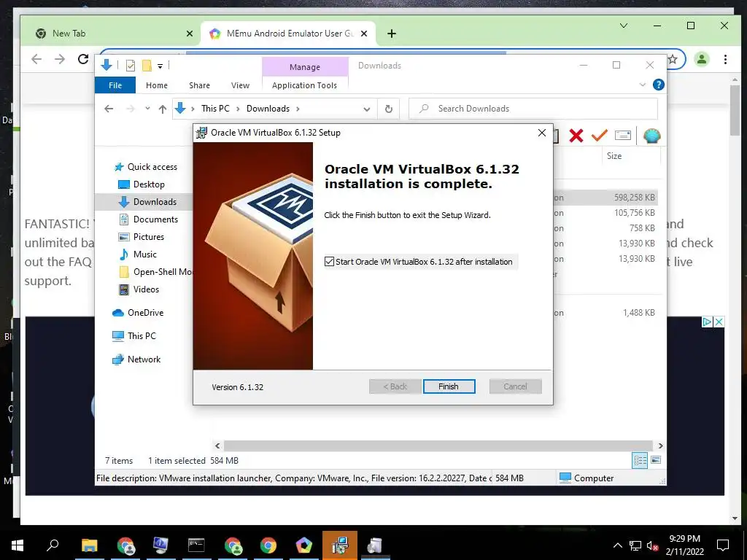Viewport: 747px width, 560px height.
Task: Click the New Folder icon in Quick Access Toolbar
Action: (x=147, y=66)
